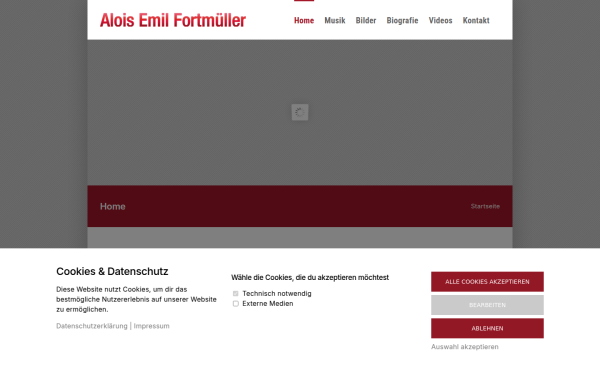The height and width of the screenshot is (375, 600).
Task: Click the loading spinner icon in slider
Action: coord(300,112)
